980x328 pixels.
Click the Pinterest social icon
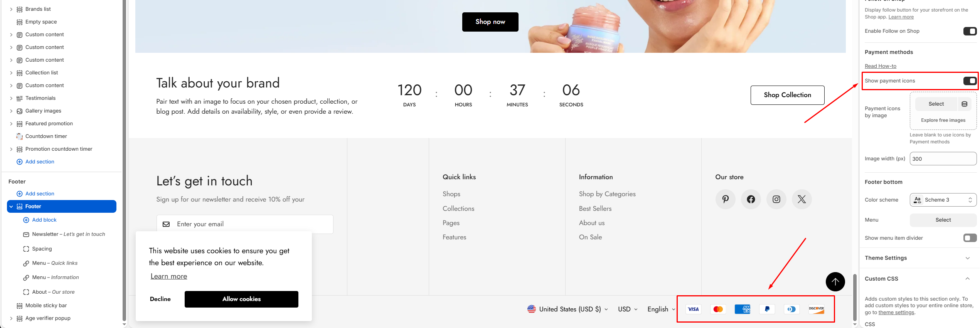coord(725,199)
